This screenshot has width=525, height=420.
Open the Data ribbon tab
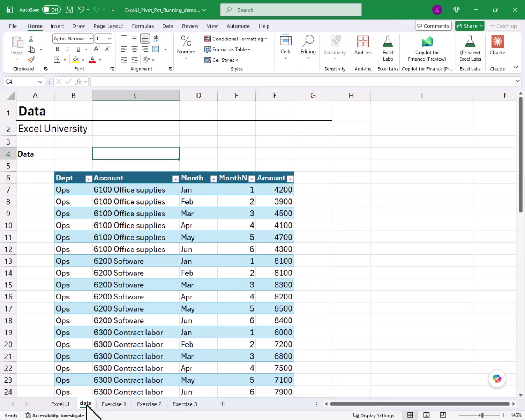tap(168, 26)
